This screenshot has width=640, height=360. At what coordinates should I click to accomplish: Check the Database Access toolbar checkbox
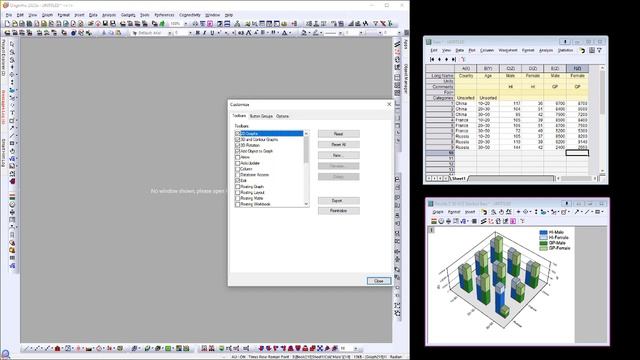point(238,175)
